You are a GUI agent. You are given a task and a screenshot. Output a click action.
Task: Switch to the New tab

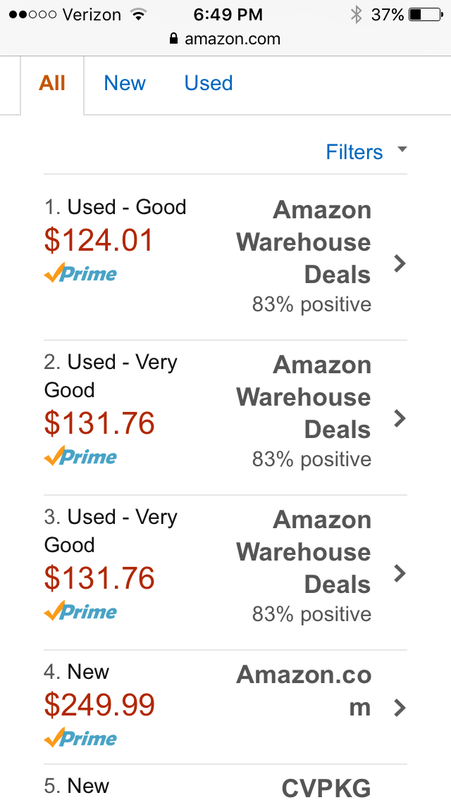pyautogui.click(x=124, y=83)
